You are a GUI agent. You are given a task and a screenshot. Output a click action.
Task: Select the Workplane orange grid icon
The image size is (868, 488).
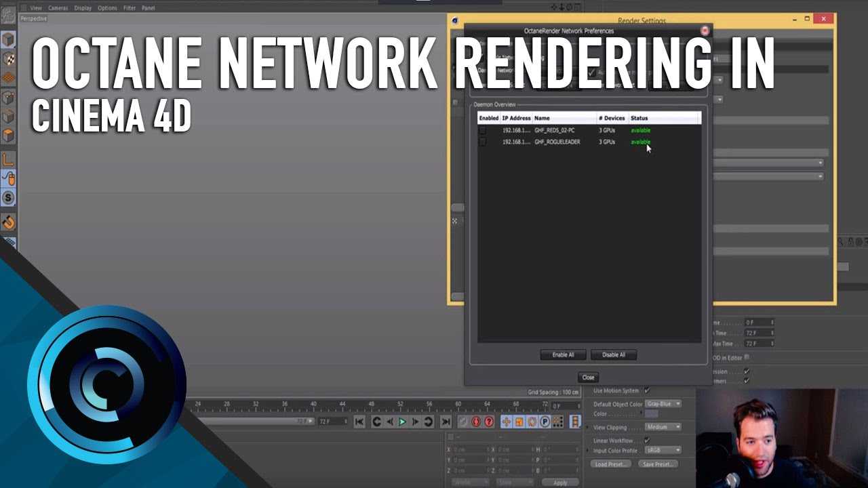[x=8, y=78]
